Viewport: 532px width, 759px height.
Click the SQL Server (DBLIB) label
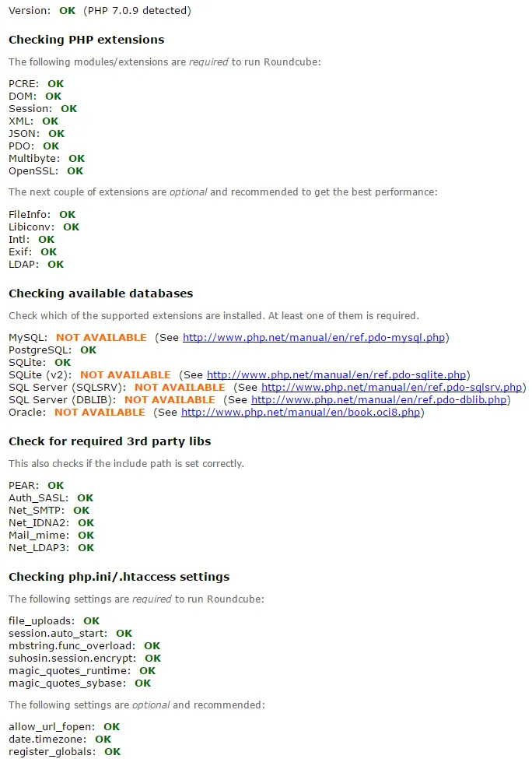point(62,400)
